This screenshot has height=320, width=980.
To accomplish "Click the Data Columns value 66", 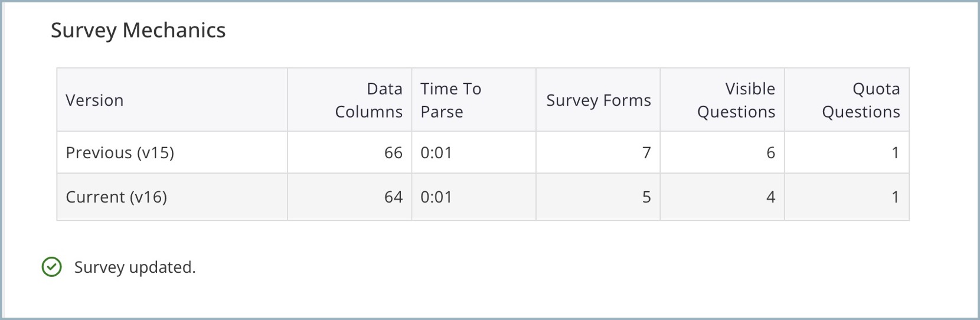I will pyautogui.click(x=393, y=152).
